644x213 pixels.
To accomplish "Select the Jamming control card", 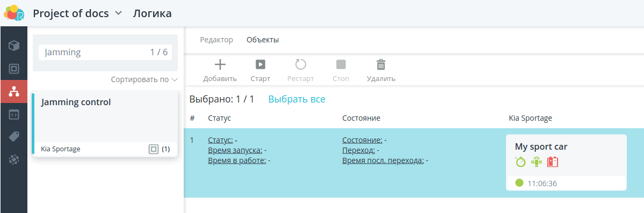I will pos(105,123).
